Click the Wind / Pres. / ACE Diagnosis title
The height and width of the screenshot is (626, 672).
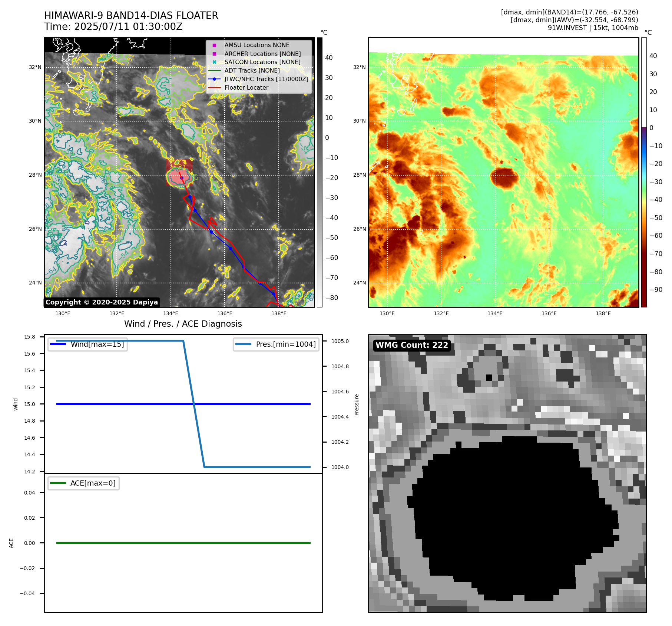pyautogui.click(x=183, y=324)
